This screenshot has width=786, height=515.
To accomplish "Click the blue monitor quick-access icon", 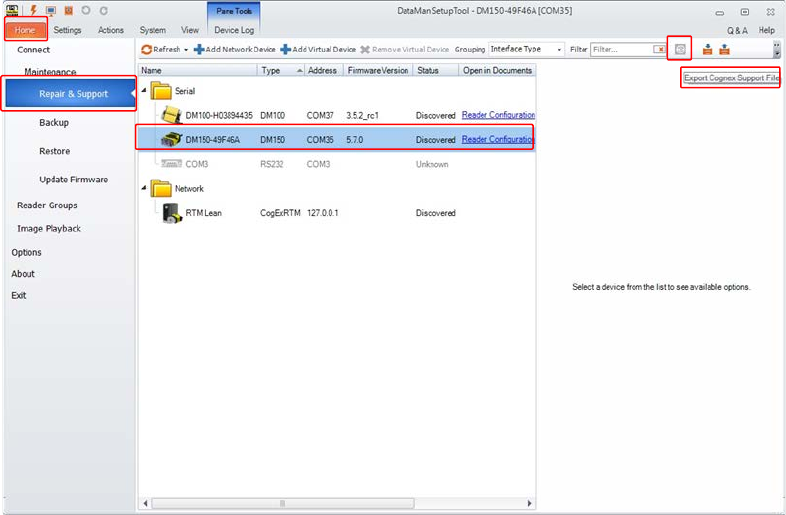I will [x=51, y=11].
